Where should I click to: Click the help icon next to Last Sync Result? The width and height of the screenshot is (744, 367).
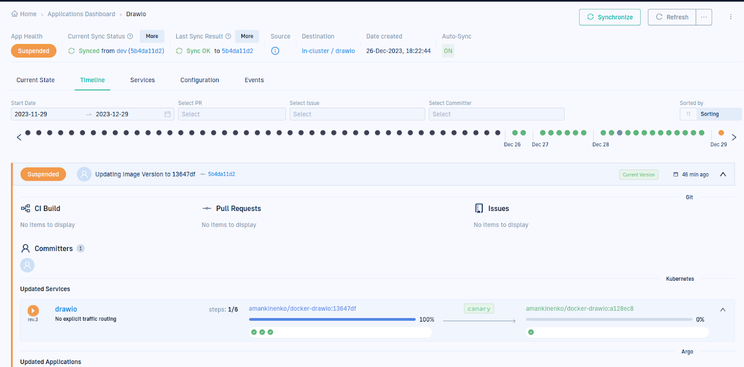(228, 36)
